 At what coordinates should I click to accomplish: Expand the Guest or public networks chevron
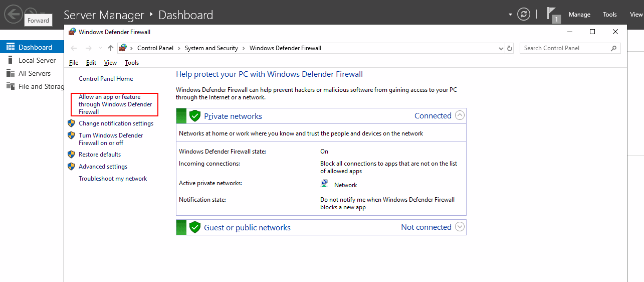point(460,227)
